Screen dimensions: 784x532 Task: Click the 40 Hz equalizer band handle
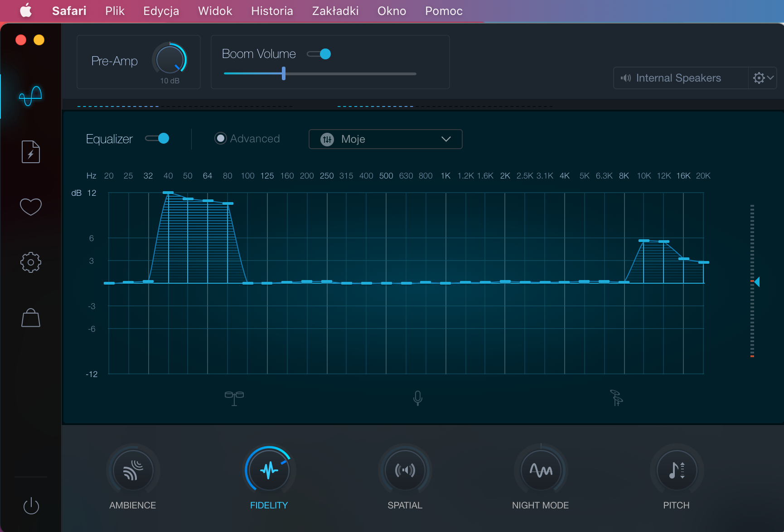(168, 193)
